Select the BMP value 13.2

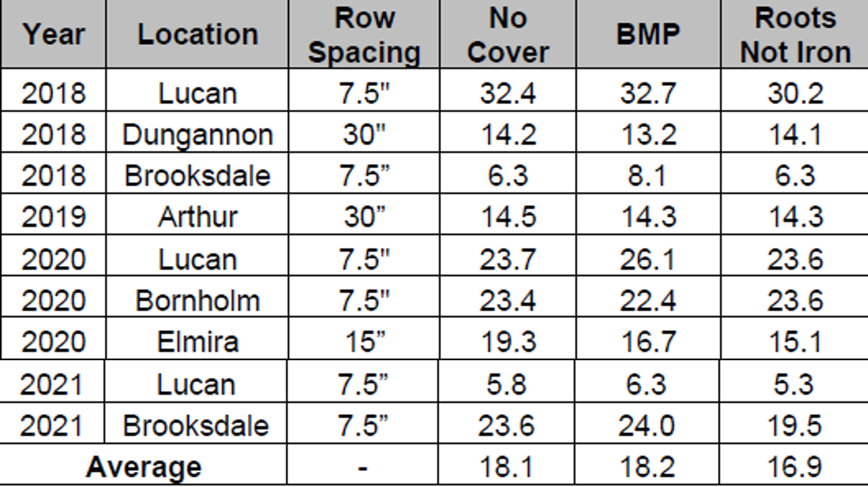(x=648, y=134)
